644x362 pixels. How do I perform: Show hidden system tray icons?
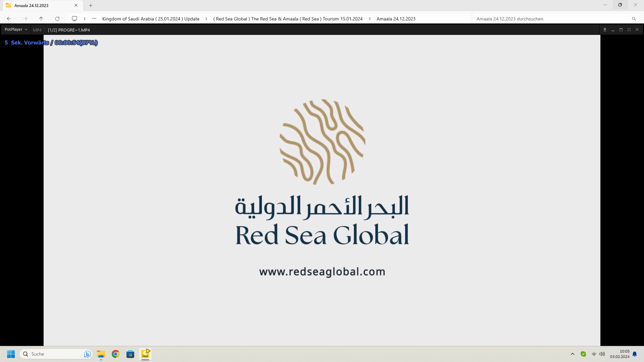tap(573, 354)
